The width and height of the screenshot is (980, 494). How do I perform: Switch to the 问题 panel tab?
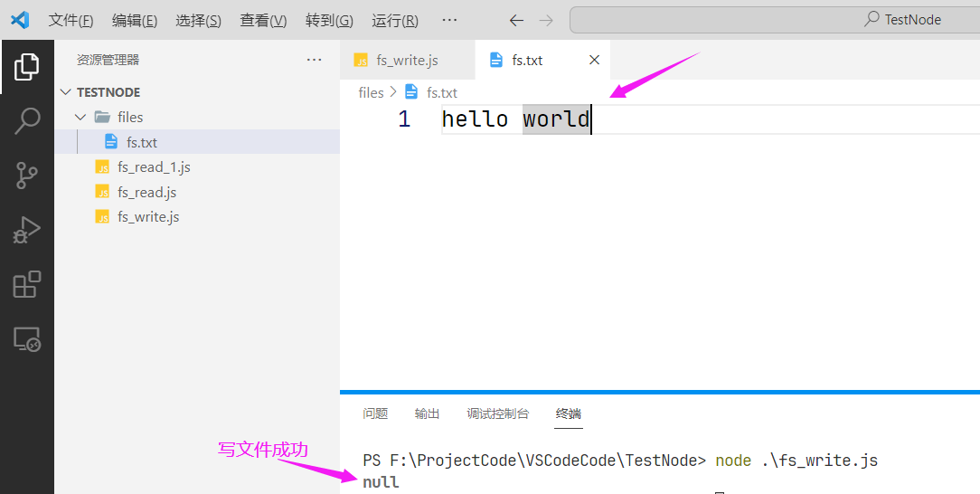tap(375, 413)
